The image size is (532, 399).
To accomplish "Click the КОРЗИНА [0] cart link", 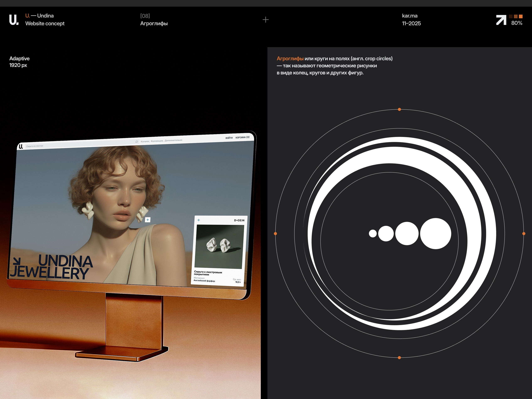I will (243, 137).
